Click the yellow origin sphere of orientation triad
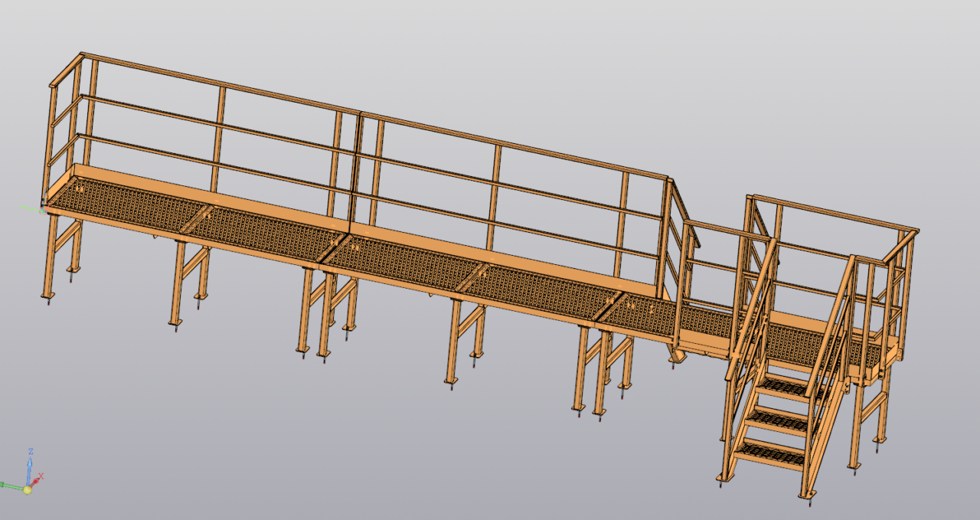The image size is (980, 520). pyautogui.click(x=28, y=489)
